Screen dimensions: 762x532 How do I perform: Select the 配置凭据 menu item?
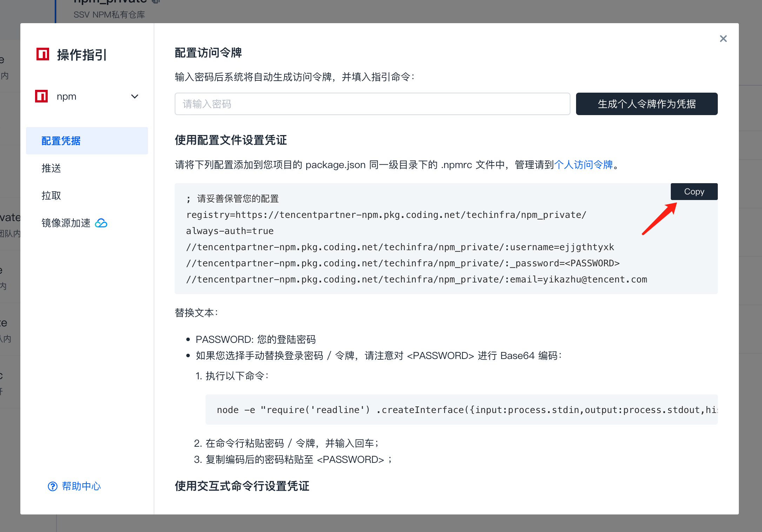tap(87, 141)
